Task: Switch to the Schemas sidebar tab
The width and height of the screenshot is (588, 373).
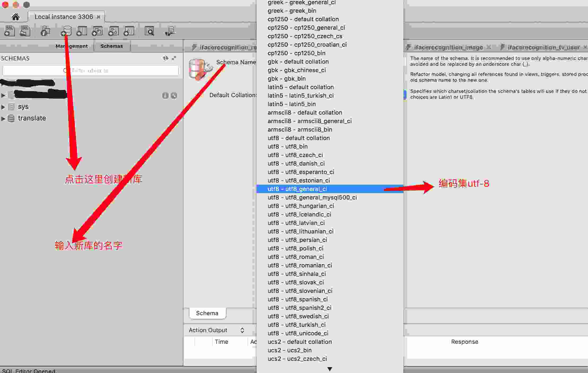Action: (112, 46)
